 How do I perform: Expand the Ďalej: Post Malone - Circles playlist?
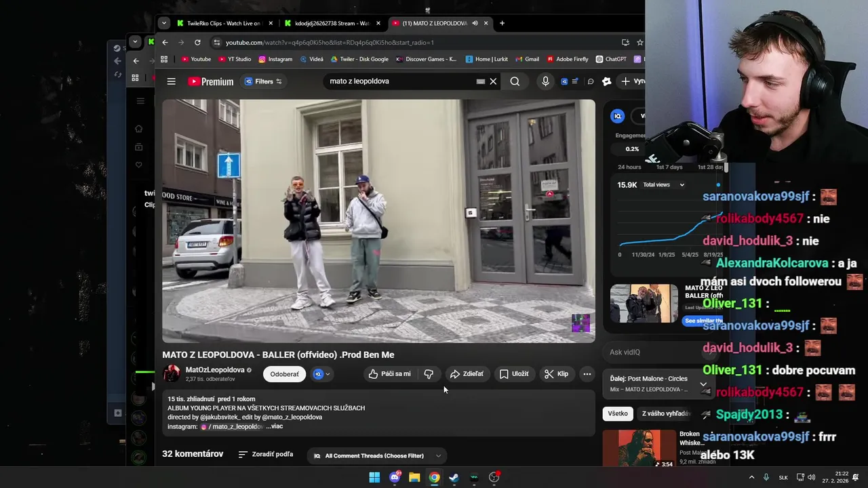click(703, 384)
